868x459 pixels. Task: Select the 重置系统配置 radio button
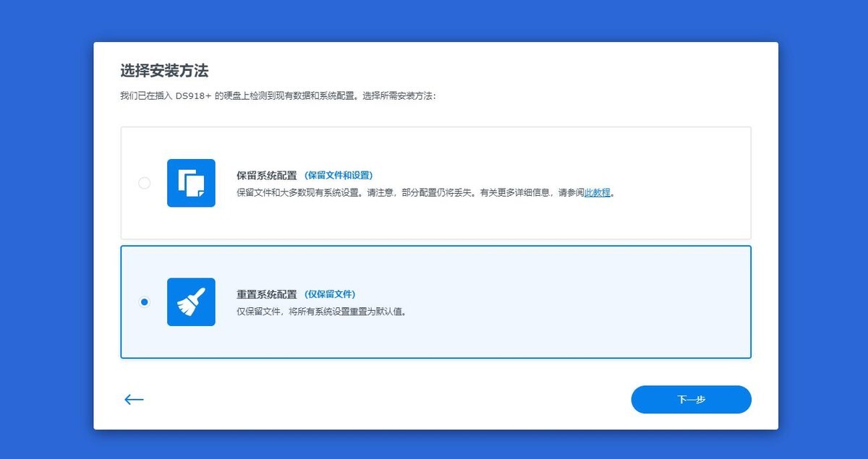[144, 301]
